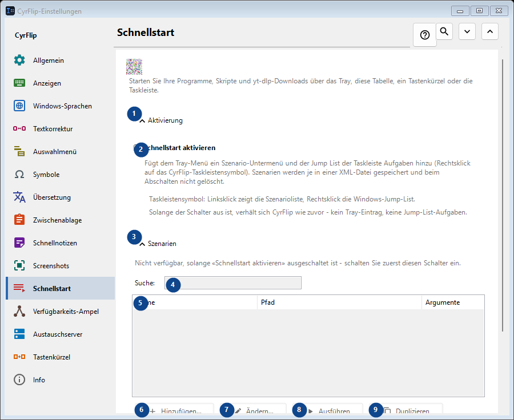
Task: Select the Zwischenablage clipboard icon
Action: click(x=19, y=220)
